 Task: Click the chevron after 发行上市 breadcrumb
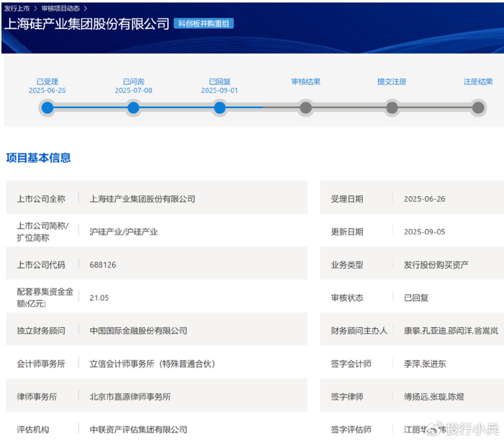coord(36,8)
